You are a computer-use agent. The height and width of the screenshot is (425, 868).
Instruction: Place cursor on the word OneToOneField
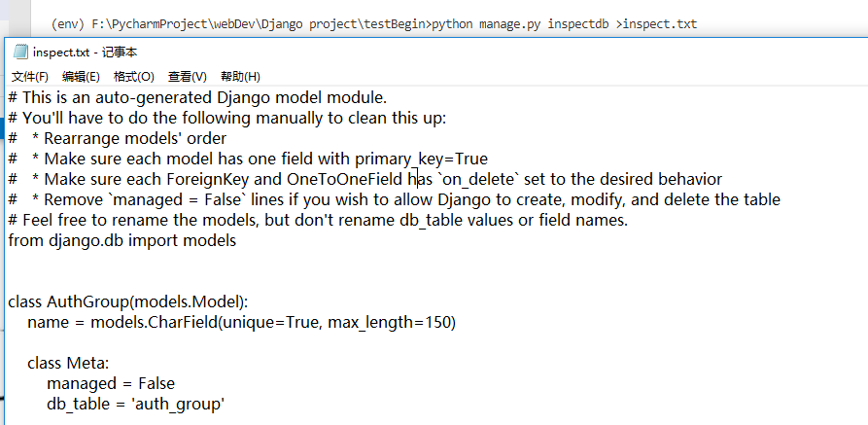(344, 179)
